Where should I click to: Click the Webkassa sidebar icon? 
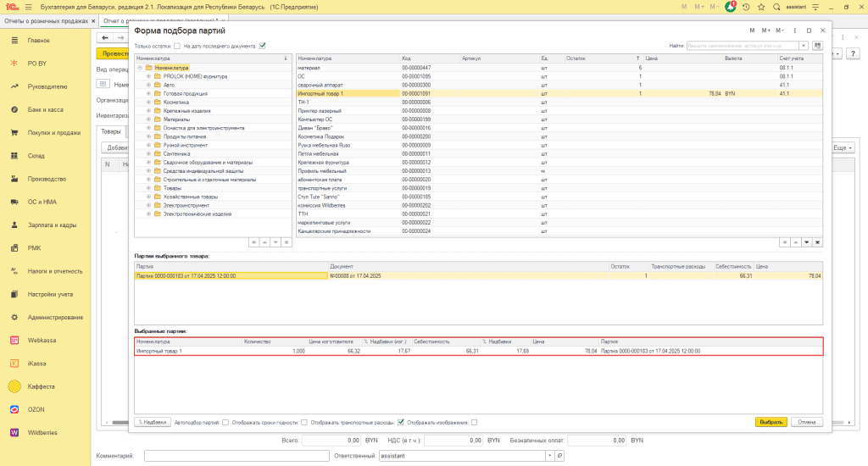[x=14, y=341]
